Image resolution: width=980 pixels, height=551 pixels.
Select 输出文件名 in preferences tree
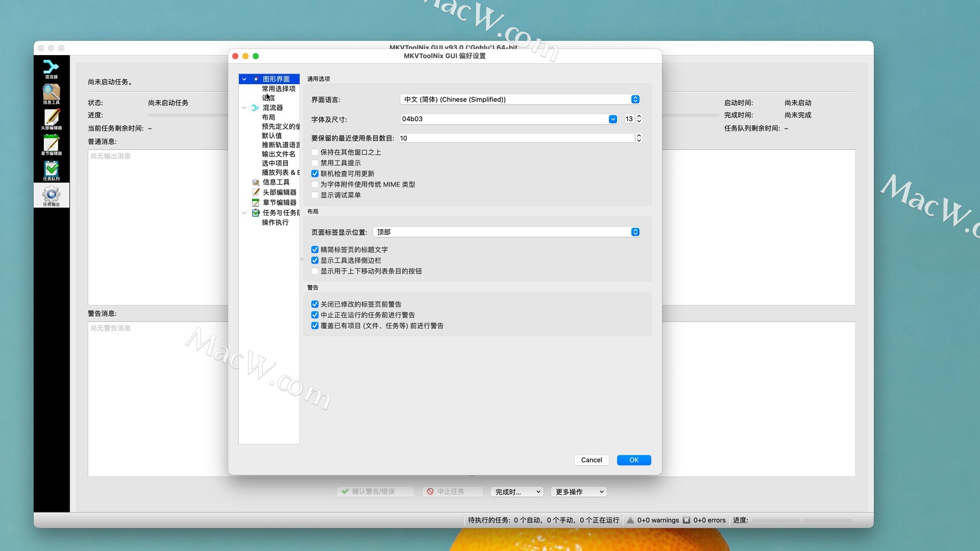point(279,154)
